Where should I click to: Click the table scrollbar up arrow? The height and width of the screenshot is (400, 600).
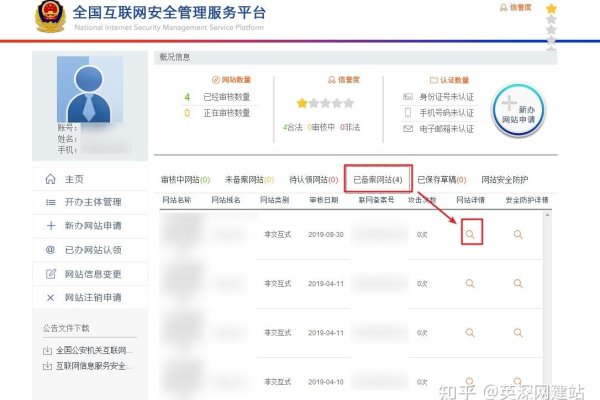[x=548, y=215]
